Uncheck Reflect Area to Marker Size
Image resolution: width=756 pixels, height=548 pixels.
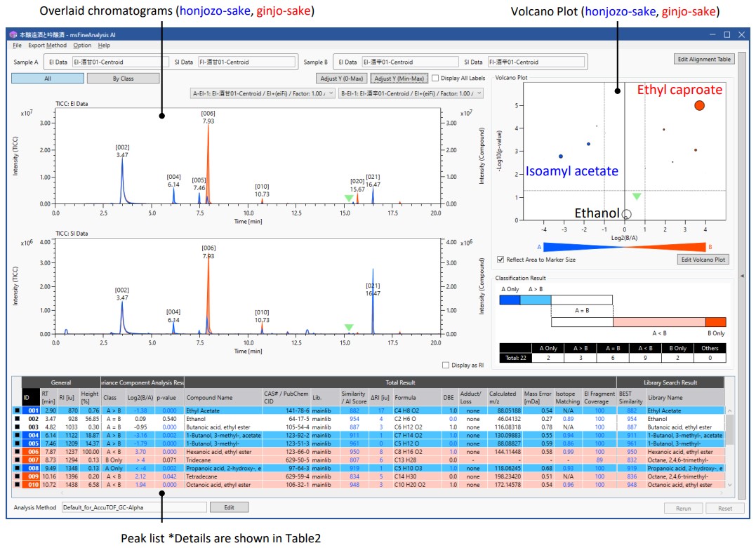(500, 260)
